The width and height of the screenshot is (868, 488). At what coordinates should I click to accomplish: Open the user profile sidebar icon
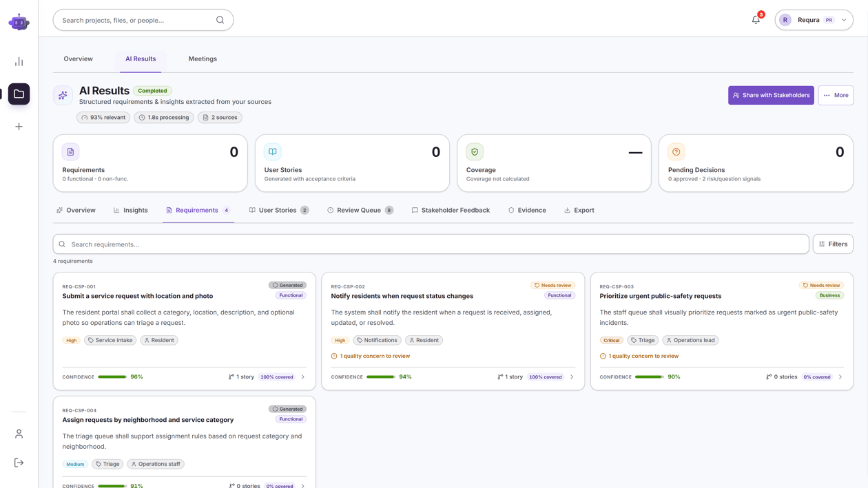(19, 434)
